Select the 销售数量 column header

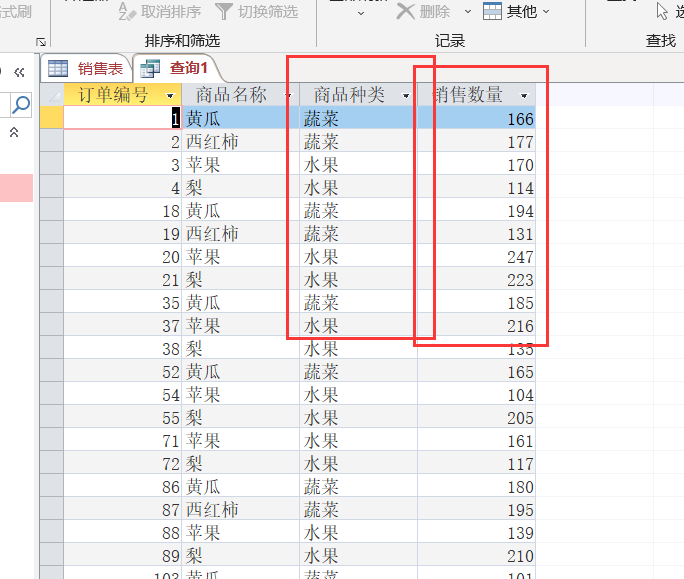tap(477, 95)
